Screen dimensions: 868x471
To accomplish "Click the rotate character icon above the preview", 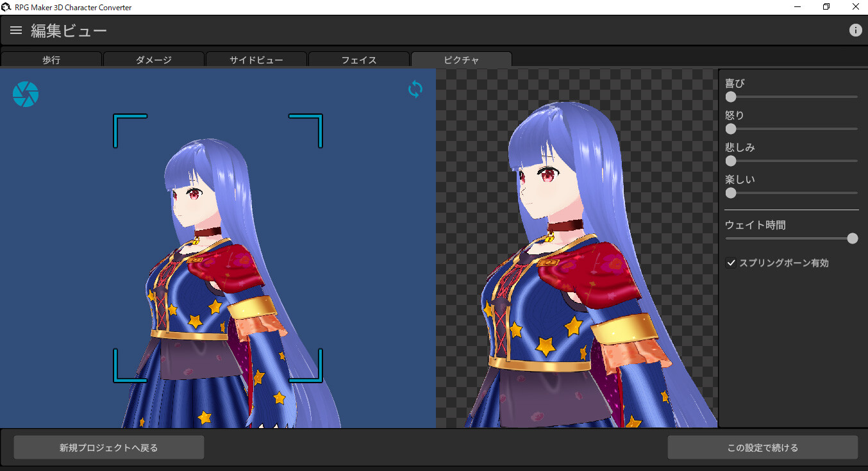I will point(415,90).
